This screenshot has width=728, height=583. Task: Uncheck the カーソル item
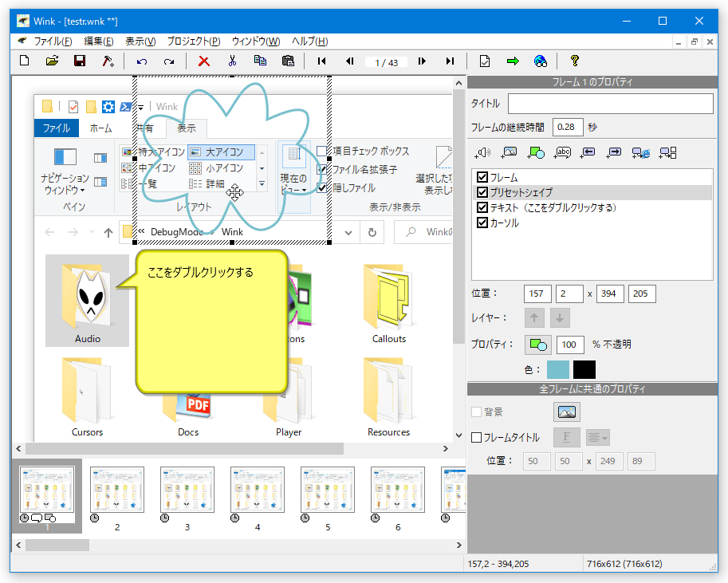coord(482,223)
